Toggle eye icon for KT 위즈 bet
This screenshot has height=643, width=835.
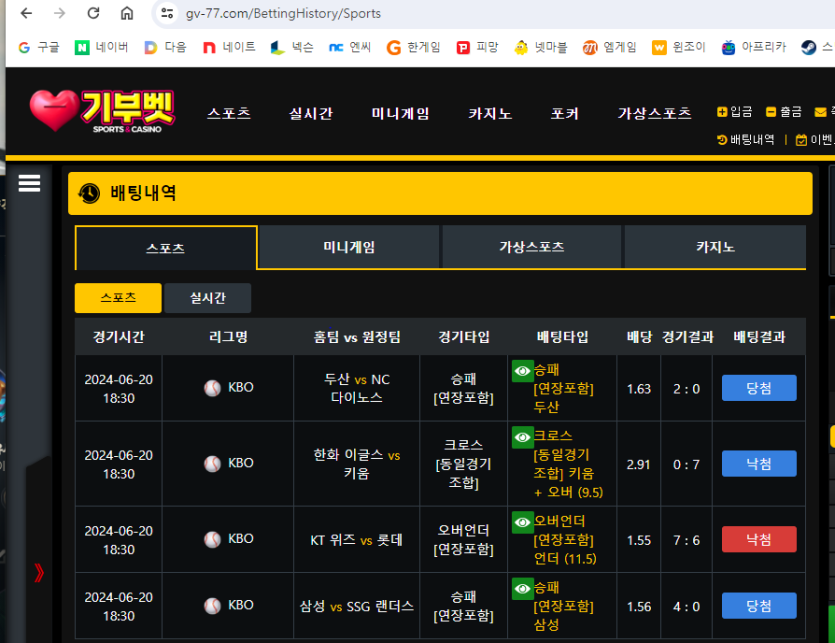522,522
